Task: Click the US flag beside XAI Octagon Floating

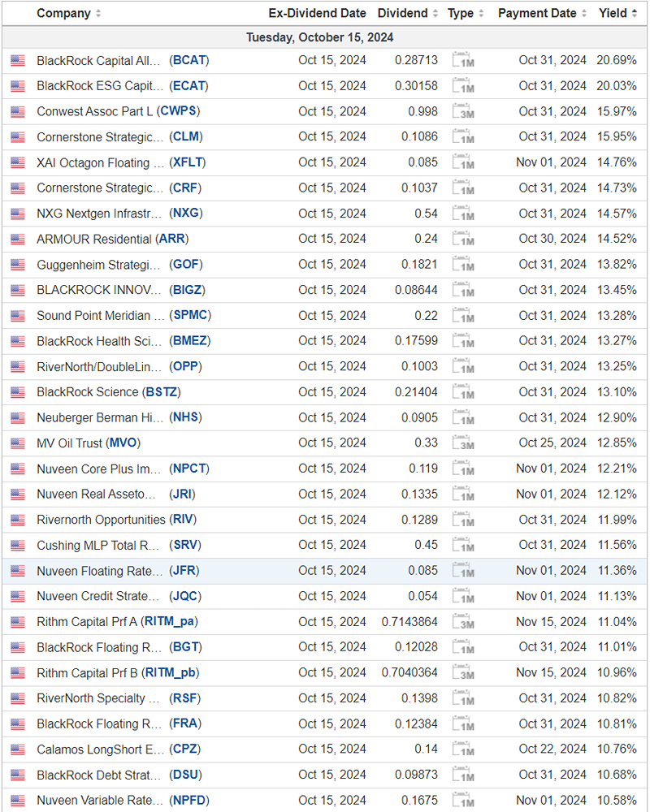Action: point(18,163)
